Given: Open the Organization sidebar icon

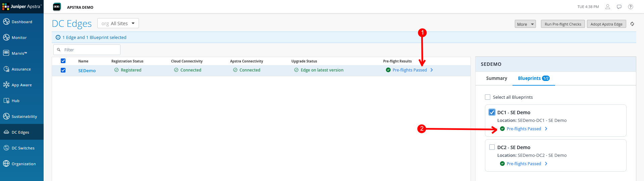Looking at the screenshot, I should pos(6,164).
